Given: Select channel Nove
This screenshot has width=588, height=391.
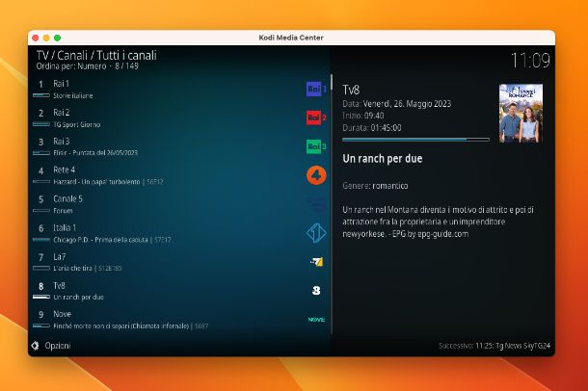Looking at the screenshot, I should pos(63,314).
